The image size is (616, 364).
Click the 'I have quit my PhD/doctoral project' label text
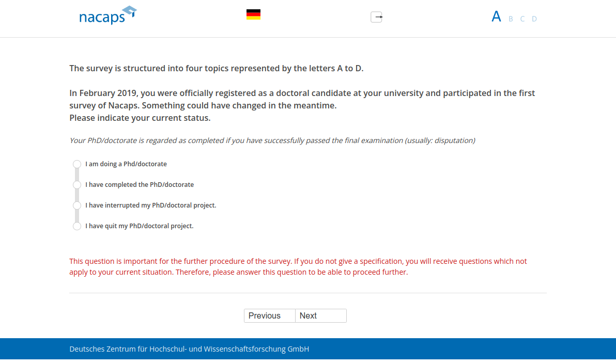pyautogui.click(x=140, y=226)
